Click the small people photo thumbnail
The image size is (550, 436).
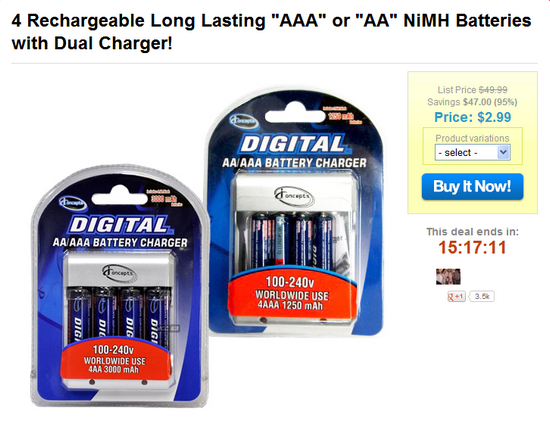pos(448,276)
